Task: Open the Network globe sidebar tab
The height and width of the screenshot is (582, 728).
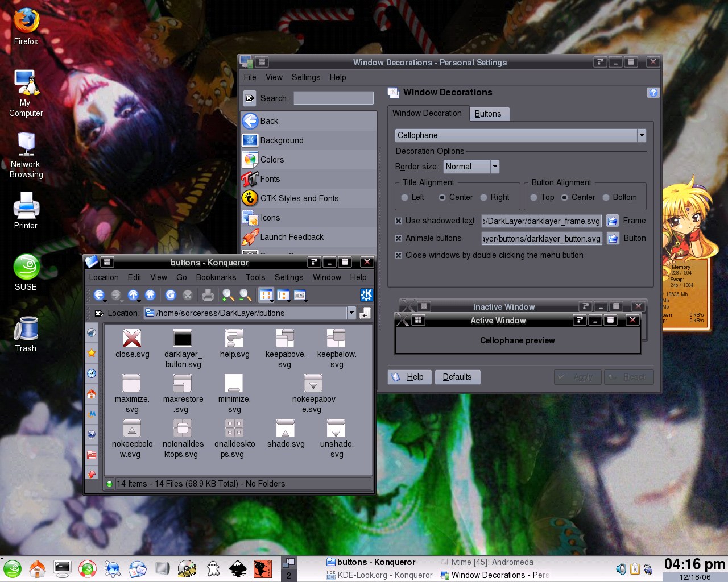Action: 92,434
